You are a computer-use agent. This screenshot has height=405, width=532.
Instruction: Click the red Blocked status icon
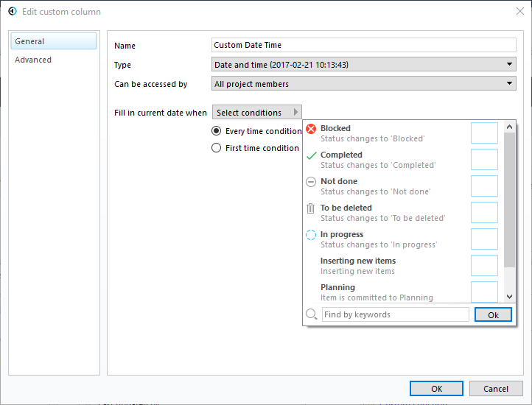pyautogui.click(x=311, y=129)
